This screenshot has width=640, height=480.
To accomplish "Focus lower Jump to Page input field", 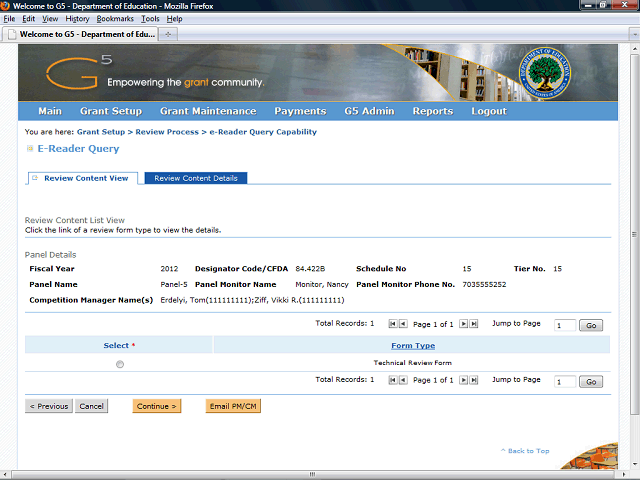I will [565, 382].
